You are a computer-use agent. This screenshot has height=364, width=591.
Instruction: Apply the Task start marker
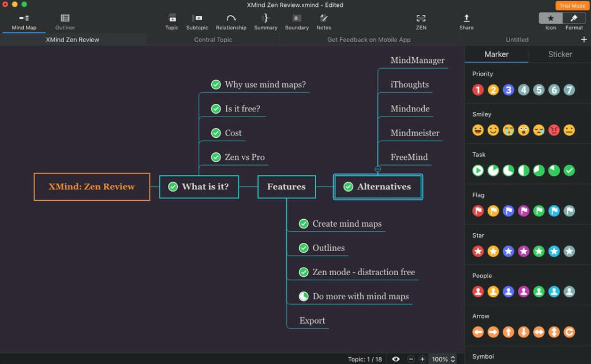(478, 170)
